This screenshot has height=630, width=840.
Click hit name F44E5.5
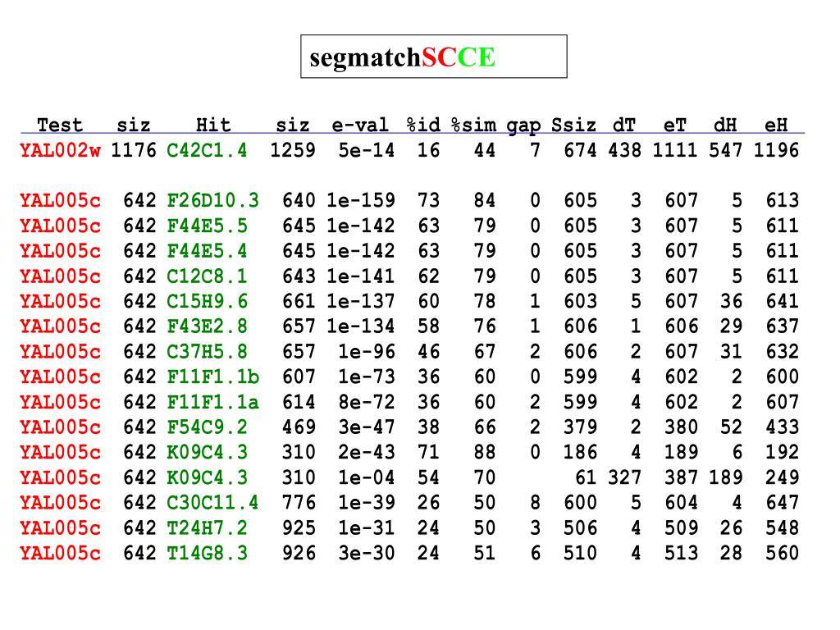207,226
